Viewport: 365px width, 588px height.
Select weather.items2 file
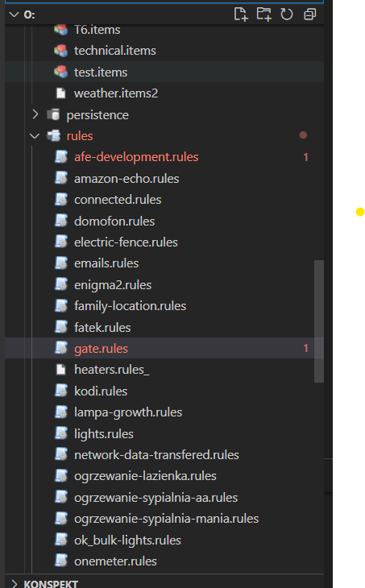(116, 93)
